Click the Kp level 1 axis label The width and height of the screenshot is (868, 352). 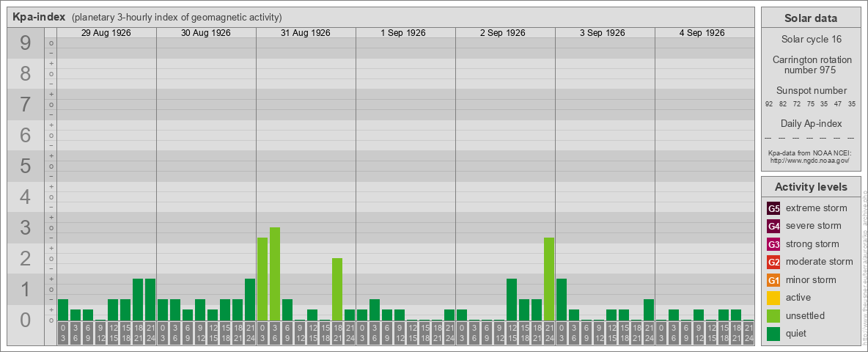(x=25, y=289)
